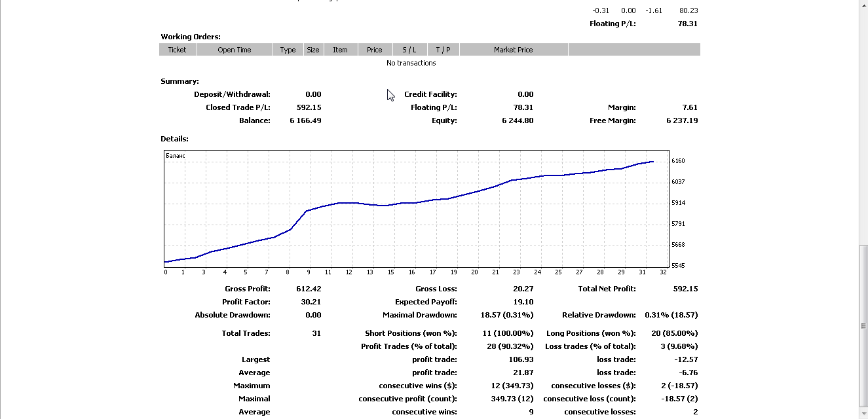Viewport: 868px width, 419px height.
Task: Click the Long Positions value 20 (85.00%)
Action: pyautogui.click(x=675, y=333)
